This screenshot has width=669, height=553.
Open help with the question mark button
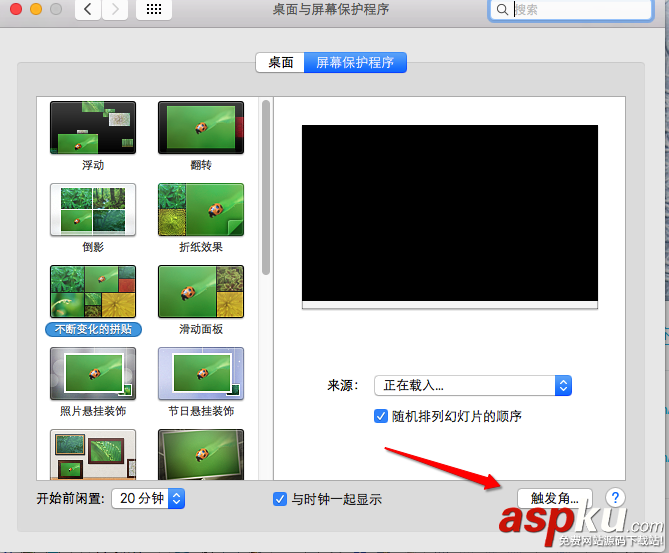tap(615, 498)
